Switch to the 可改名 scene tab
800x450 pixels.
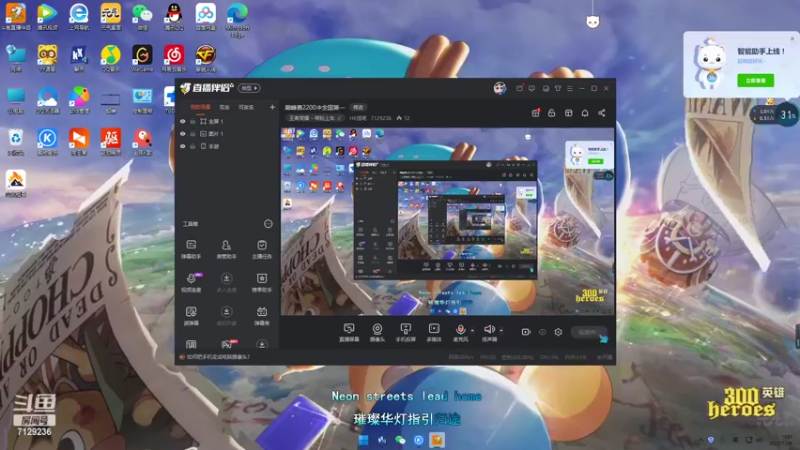246,107
